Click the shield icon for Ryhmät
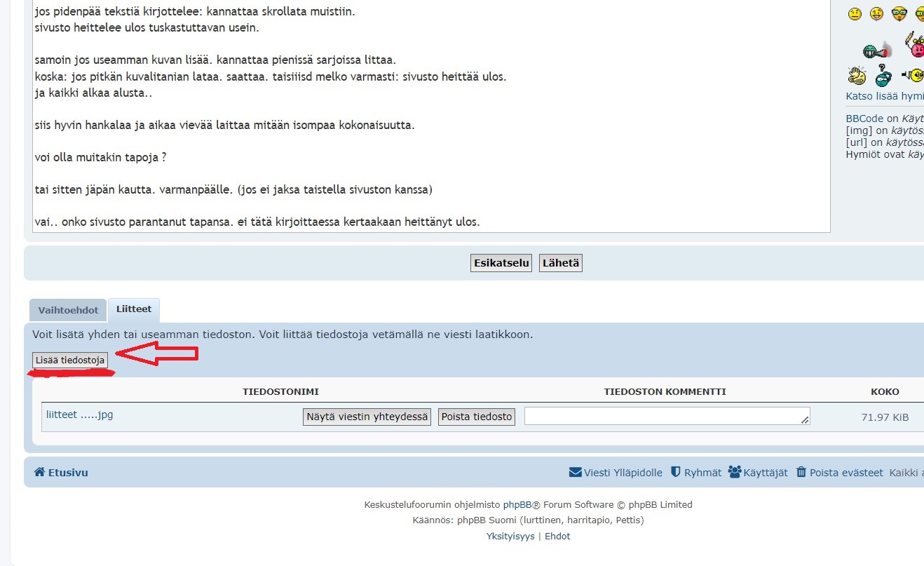 click(x=676, y=472)
